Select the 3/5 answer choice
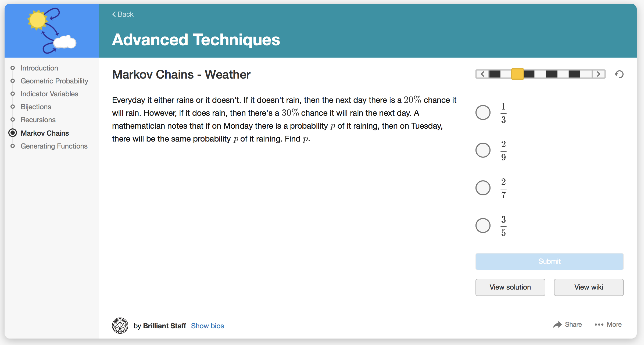644x345 pixels. click(483, 226)
